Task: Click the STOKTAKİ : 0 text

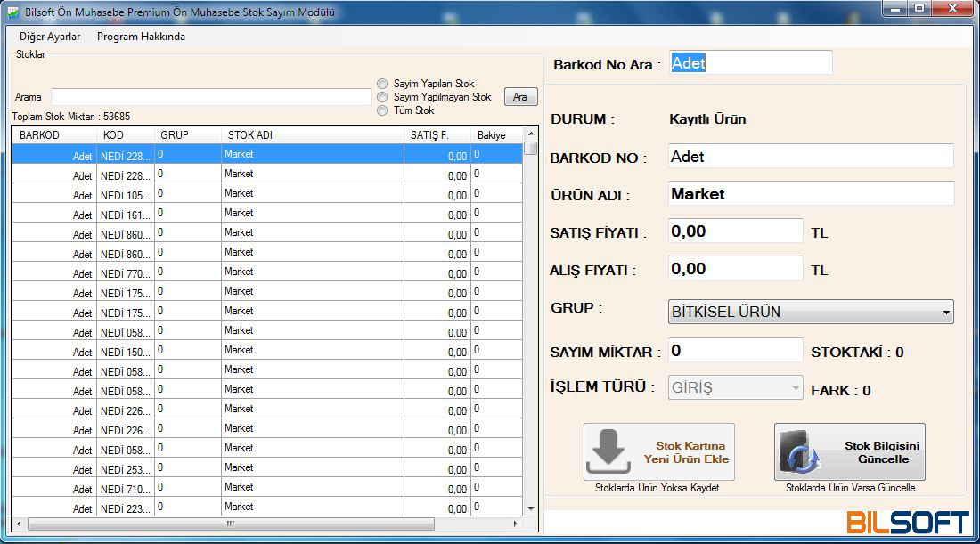Action: (857, 353)
